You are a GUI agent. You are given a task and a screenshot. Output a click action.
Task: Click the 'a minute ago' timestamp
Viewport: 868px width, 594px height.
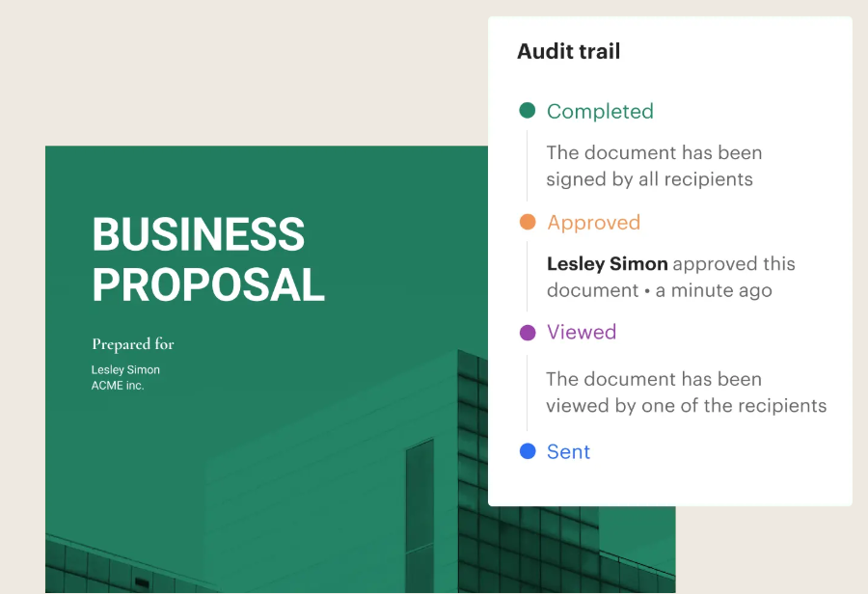pos(714,290)
